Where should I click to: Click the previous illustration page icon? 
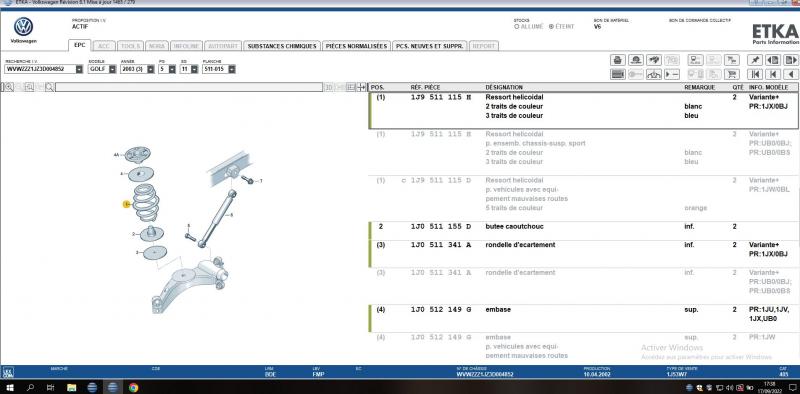tap(772, 60)
